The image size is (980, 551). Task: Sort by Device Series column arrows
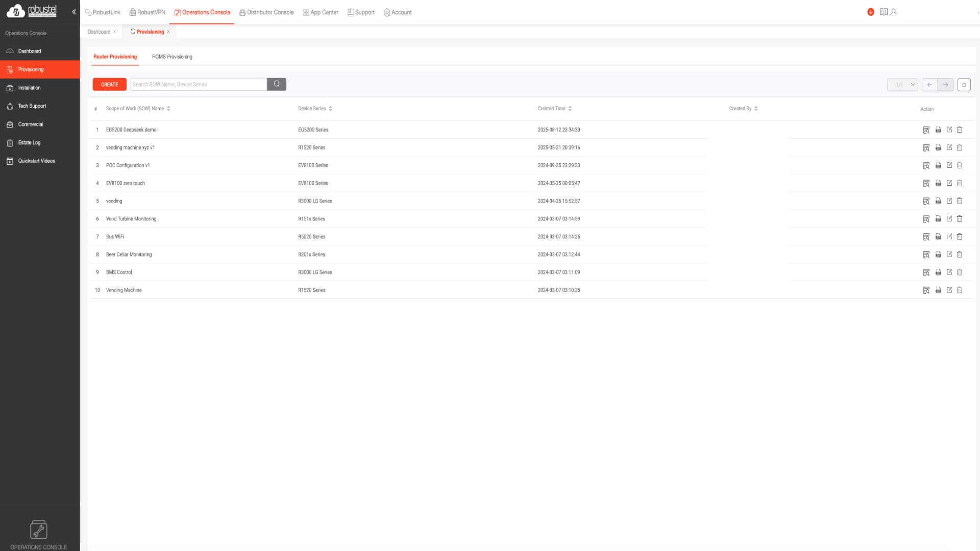(330, 109)
